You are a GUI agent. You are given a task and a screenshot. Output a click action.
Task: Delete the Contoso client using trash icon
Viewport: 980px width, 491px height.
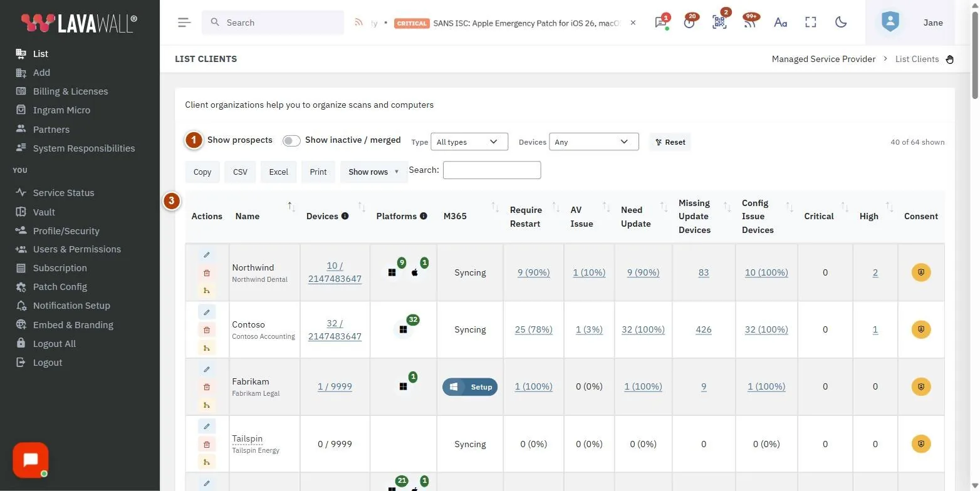coord(207,330)
